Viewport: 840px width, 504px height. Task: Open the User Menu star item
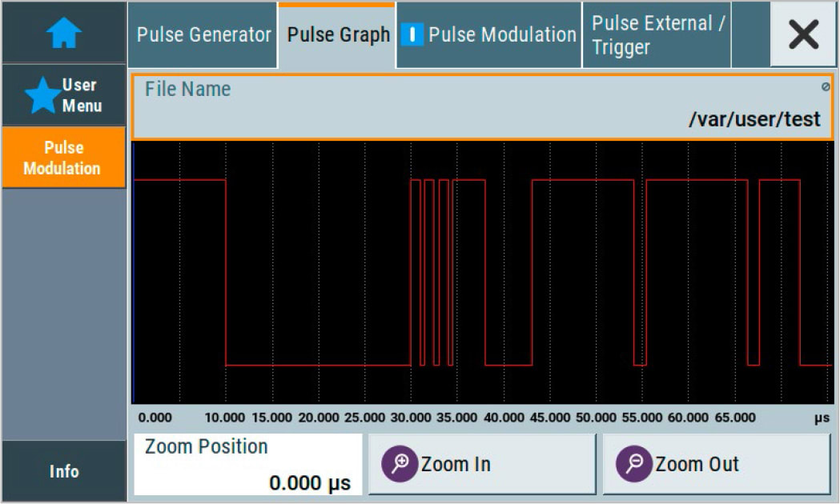tap(64, 95)
